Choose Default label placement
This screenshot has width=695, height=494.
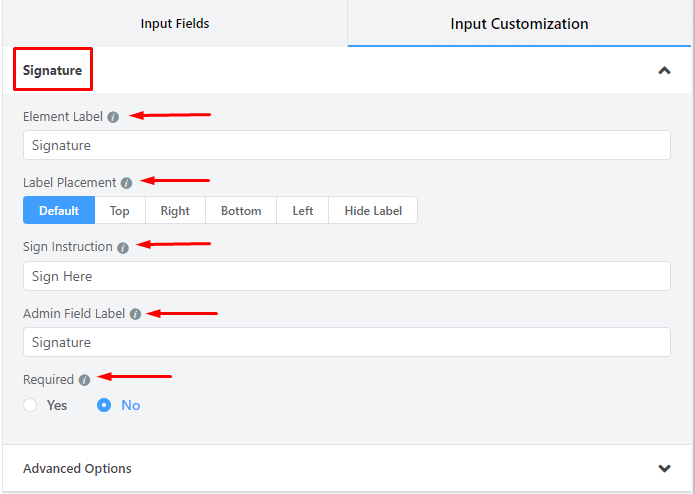click(x=59, y=210)
